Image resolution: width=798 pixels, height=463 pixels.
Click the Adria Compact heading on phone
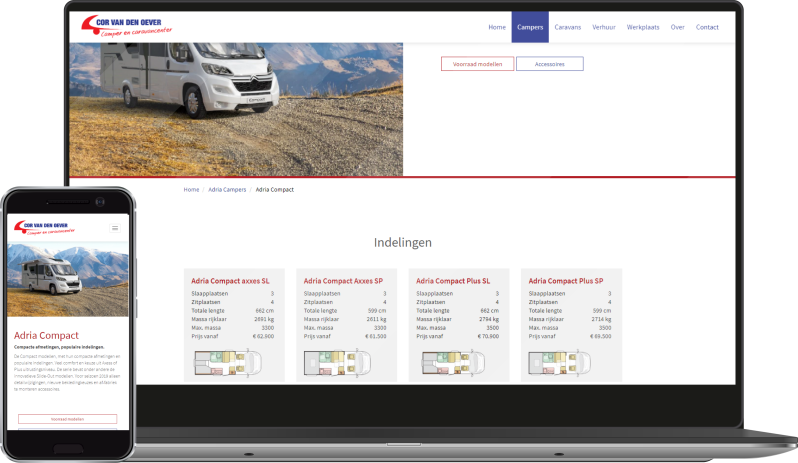click(46, 335)
